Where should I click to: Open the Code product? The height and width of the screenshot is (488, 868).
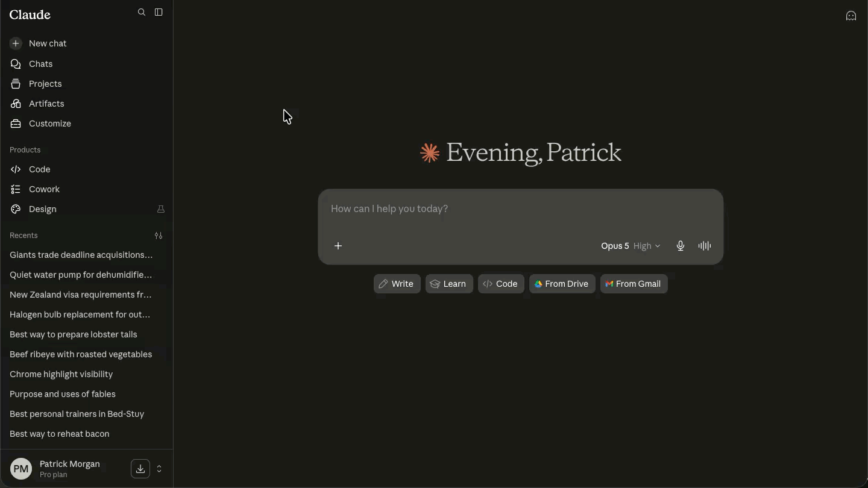pos(87,169)
